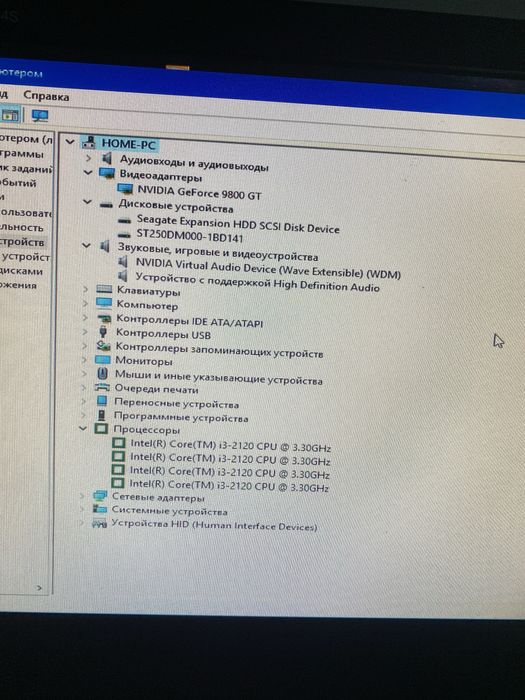
Task: Click Контроллеры запоминающих устройств icon
Action: pyautogui.click(x=103, y=346)
